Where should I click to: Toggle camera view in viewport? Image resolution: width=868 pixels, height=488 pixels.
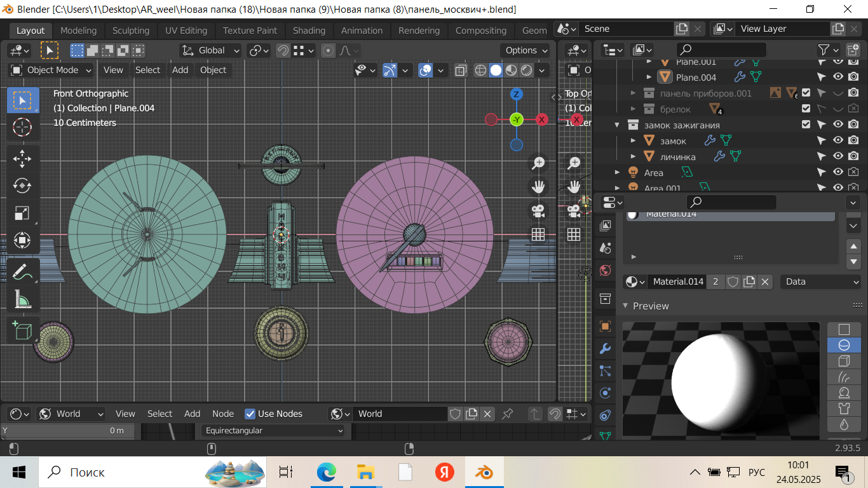pos(538,210)
